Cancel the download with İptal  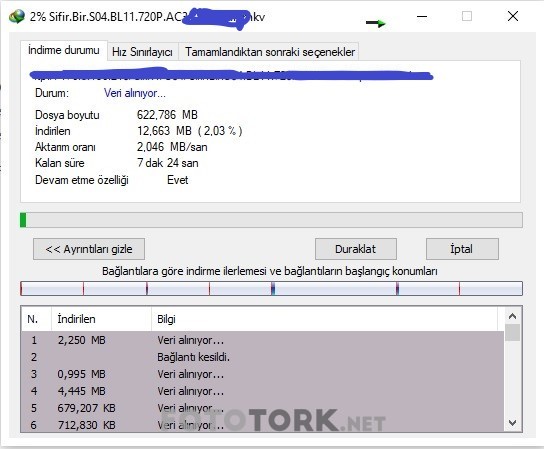click(x=462, y=249)
